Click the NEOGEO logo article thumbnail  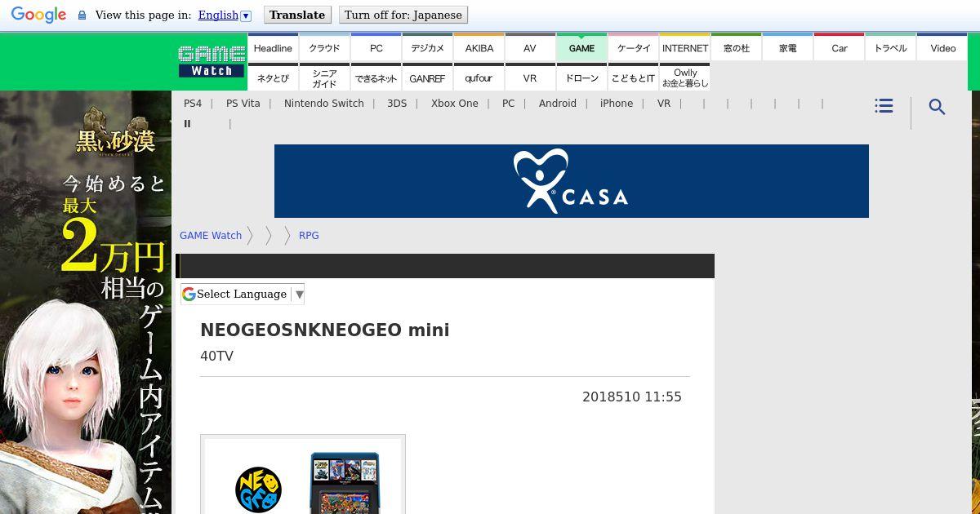pyautogui.click(x=303, y=475)
